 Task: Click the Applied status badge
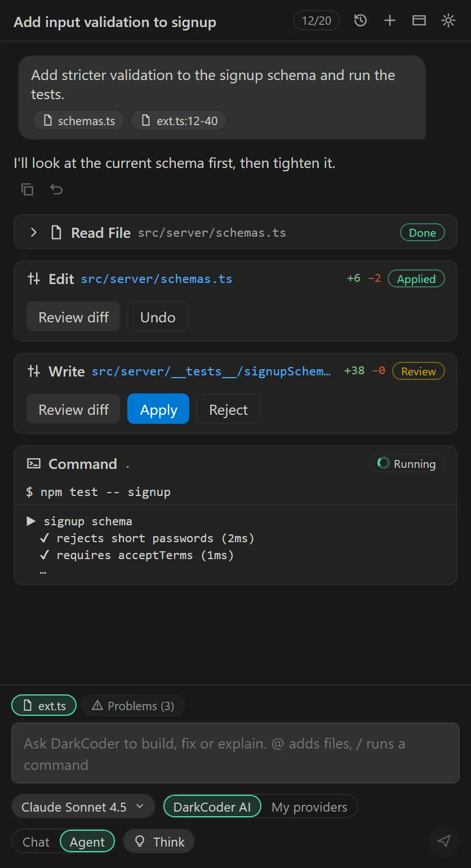pos(416,279)
